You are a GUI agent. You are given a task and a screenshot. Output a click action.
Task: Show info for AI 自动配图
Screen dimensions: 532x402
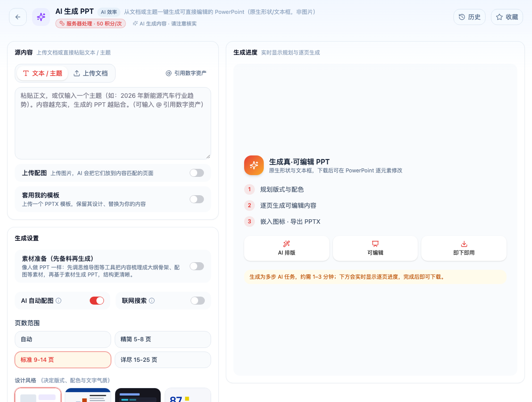coord(58,301)
